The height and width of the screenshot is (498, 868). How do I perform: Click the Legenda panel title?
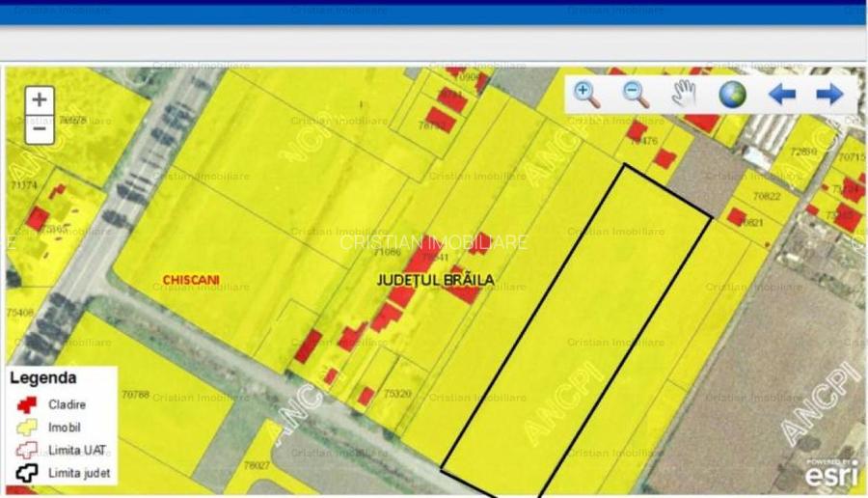pos(43,378)
